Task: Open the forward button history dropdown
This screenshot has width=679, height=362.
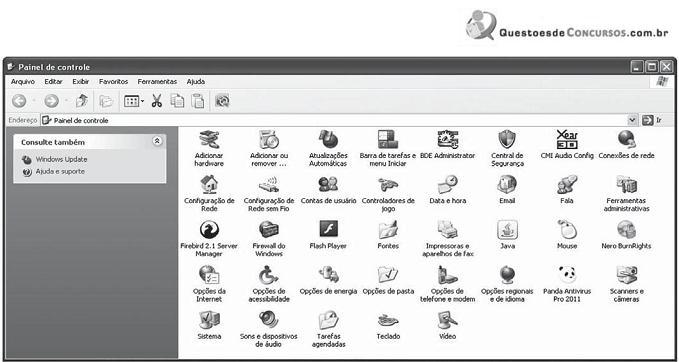Action: 66,101
